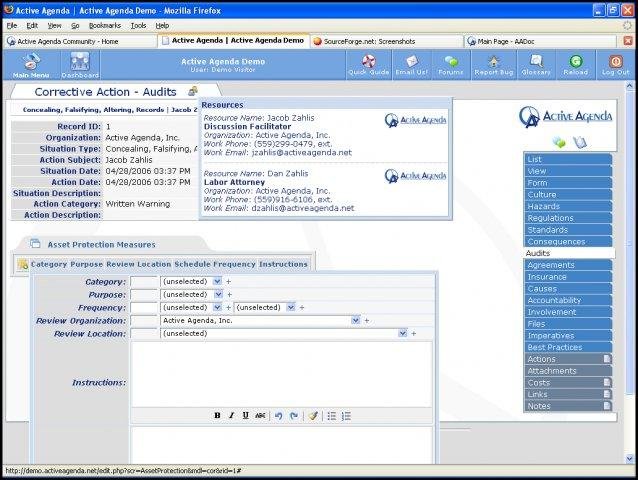The image size is (638, 480).
Task: Click the document icon on Actions row
Action: pyautogui.click(x=607, y=358)
